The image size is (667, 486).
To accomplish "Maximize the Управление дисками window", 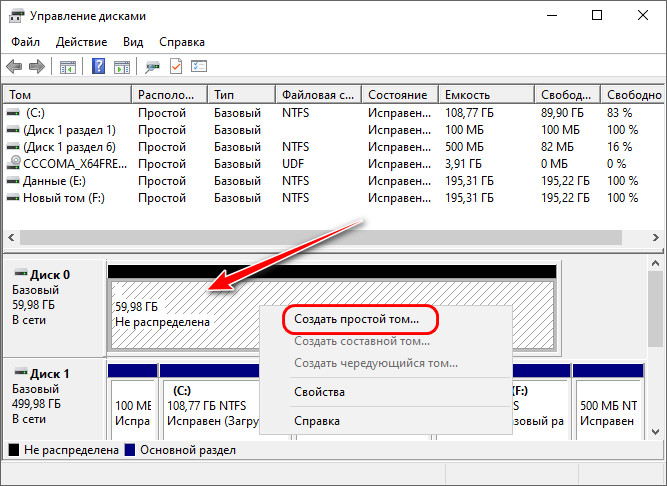I will pyautogui.click(x=597, y=16).
